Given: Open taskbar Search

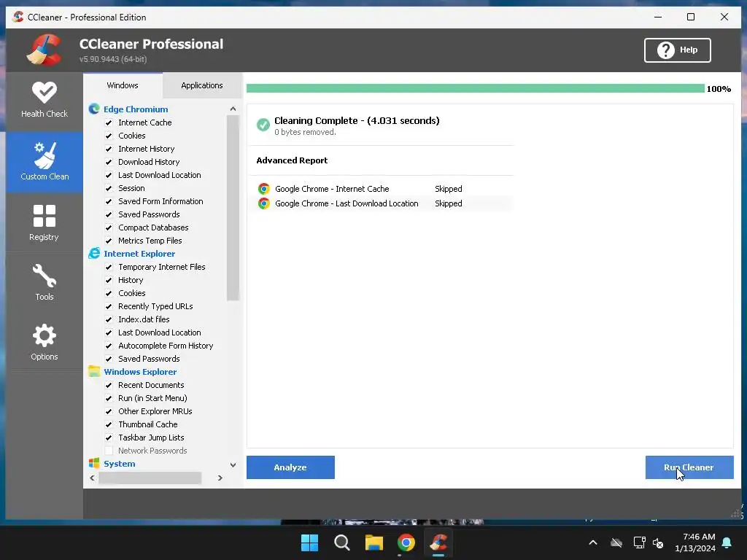Looking at the screenshot, I should point(342,542).
